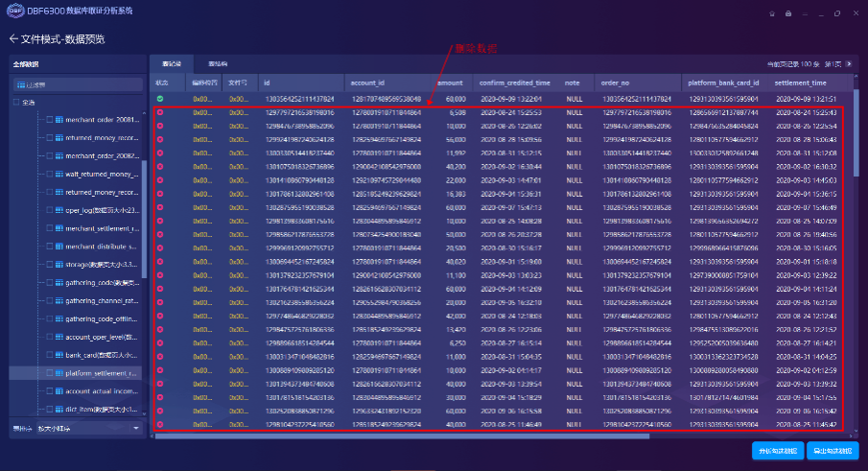Check the account_actual_incom... table checkbox
Screen dimensions: 868x471
coord(50,390)
